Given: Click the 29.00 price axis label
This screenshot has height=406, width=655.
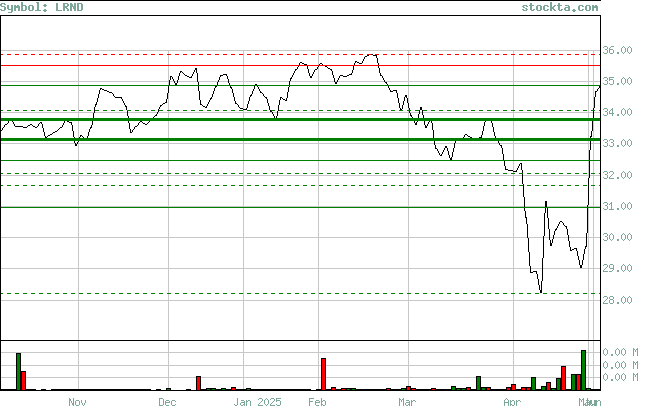Looking at the screenshot, I should coord(617,268).
